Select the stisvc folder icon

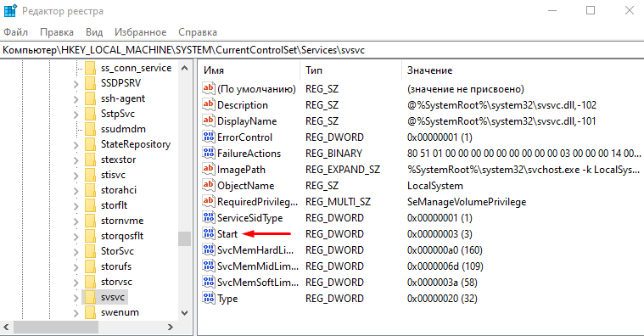90,175
